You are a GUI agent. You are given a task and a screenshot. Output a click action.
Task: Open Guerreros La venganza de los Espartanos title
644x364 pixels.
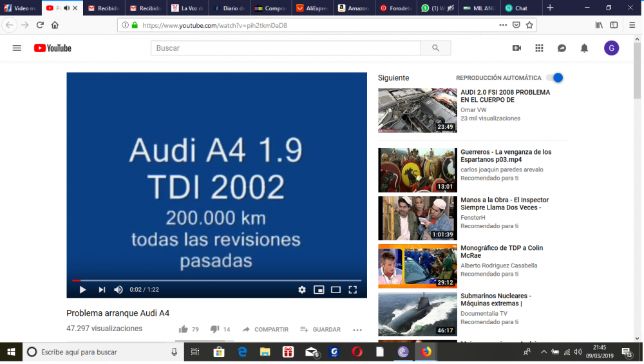(506, 156)
